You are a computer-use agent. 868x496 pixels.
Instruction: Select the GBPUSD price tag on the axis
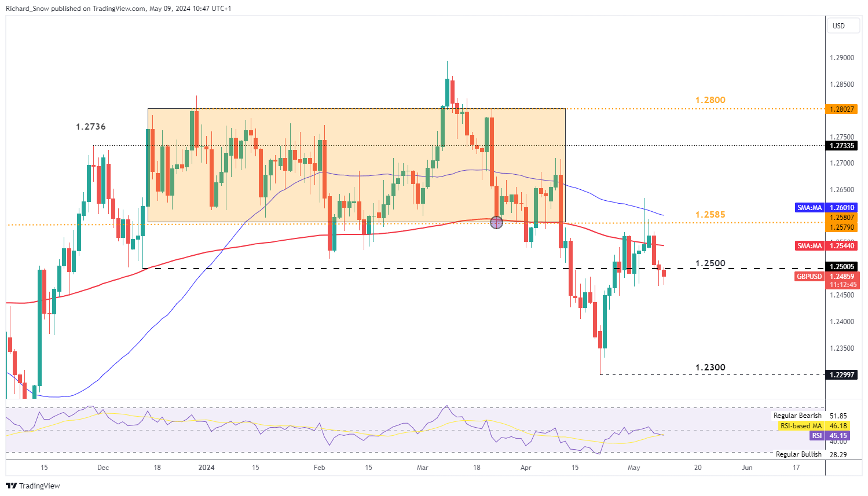(x=810, y=277)
